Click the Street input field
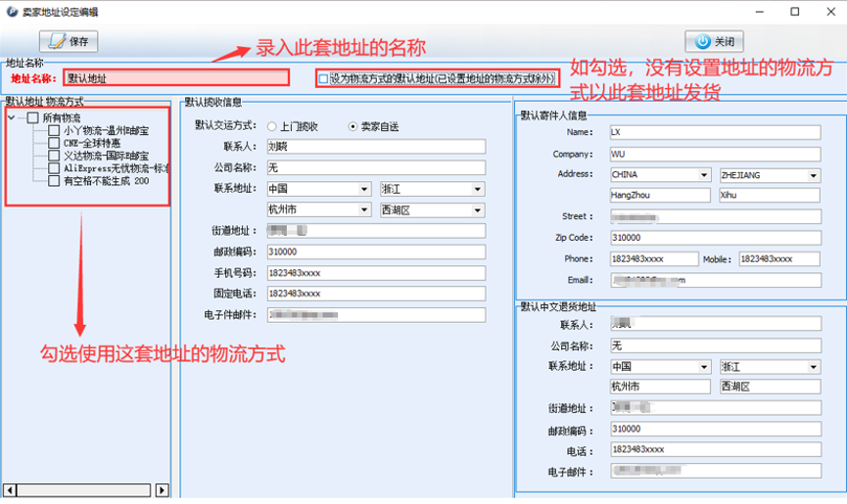Image resolution: width=847 pixels, height=504 pixels. point(716,217)
